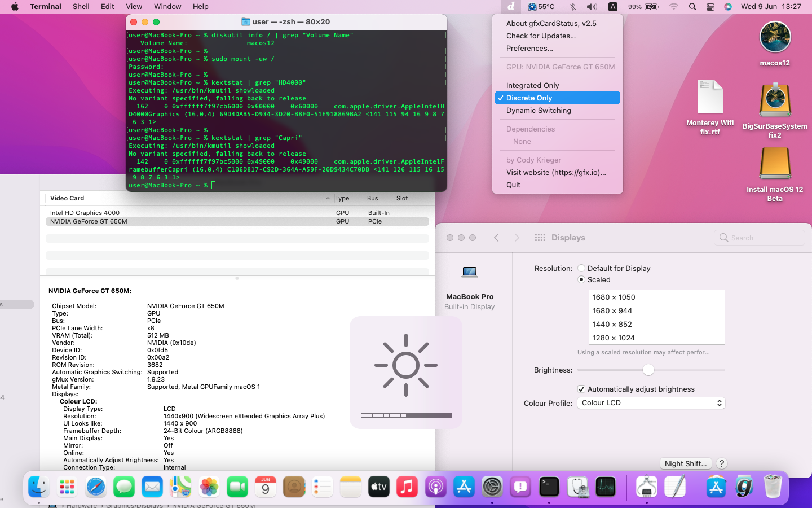Open the Window menu
Viewport: 812px width, 508px height.
tap(167, 7)
